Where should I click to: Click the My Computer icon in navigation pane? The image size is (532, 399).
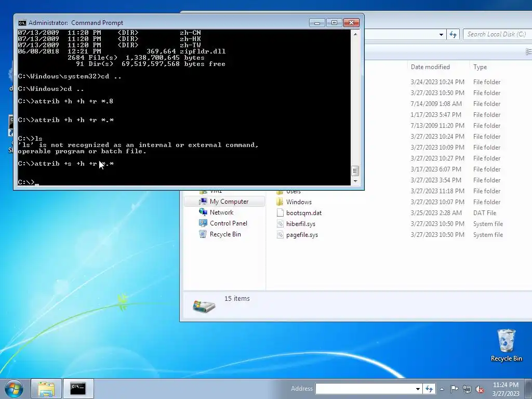(x=203, y=201)
